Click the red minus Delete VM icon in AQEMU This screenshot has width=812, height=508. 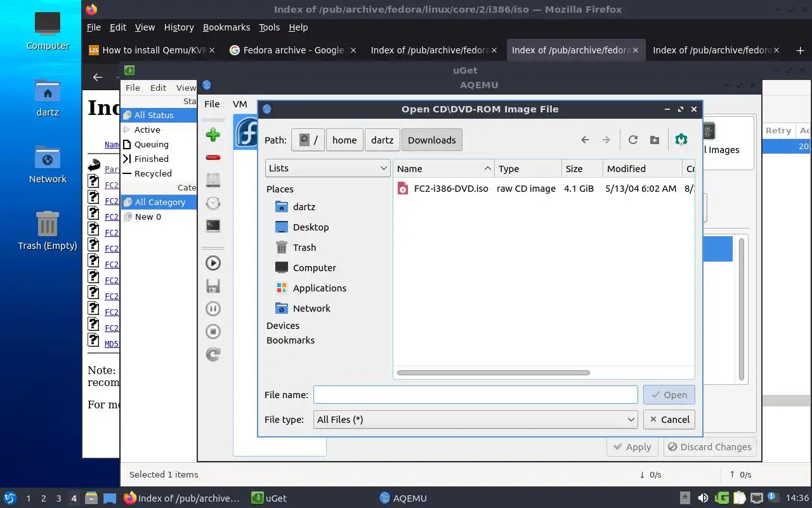pyautogui.click(x=213, y=157)
